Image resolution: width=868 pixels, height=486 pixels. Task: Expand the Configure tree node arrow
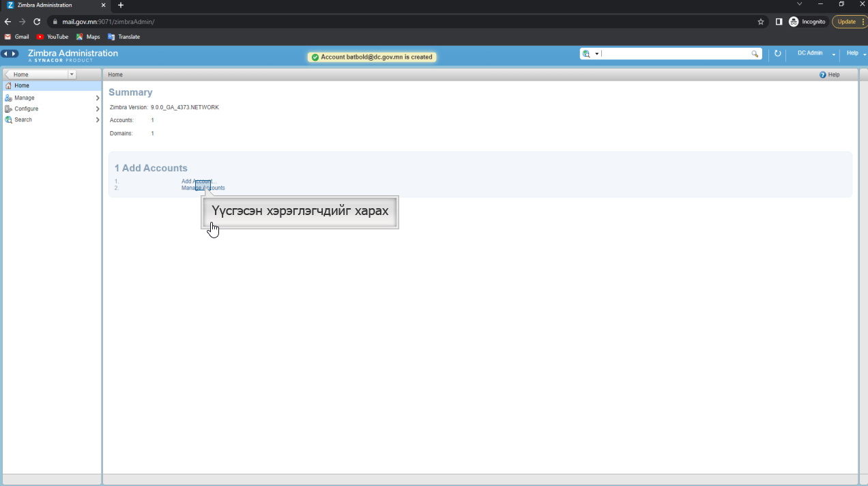[x=98, y=109]
